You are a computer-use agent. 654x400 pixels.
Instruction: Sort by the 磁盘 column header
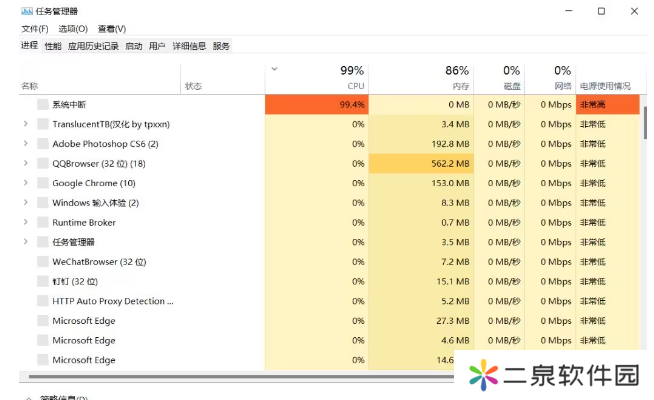click(x=499, y=79)
